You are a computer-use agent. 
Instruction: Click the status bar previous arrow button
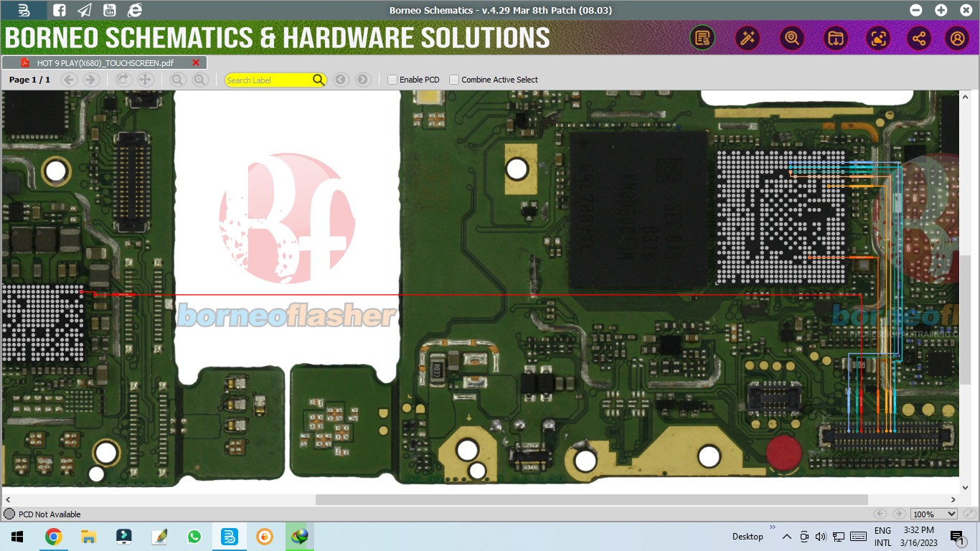click(880, 514)
